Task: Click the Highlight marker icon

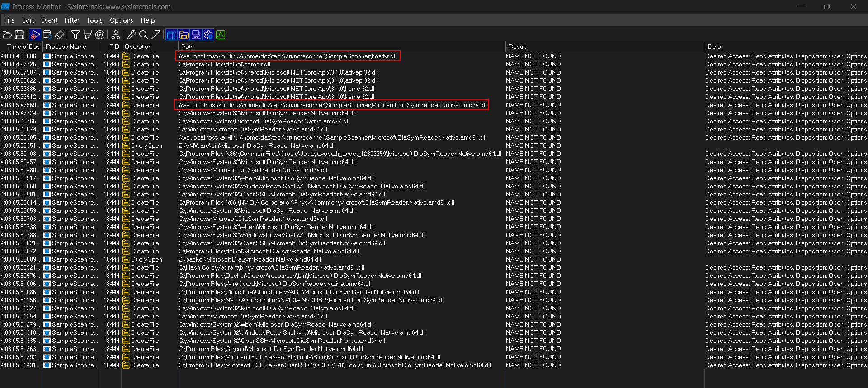Action: tap(88, 35)
